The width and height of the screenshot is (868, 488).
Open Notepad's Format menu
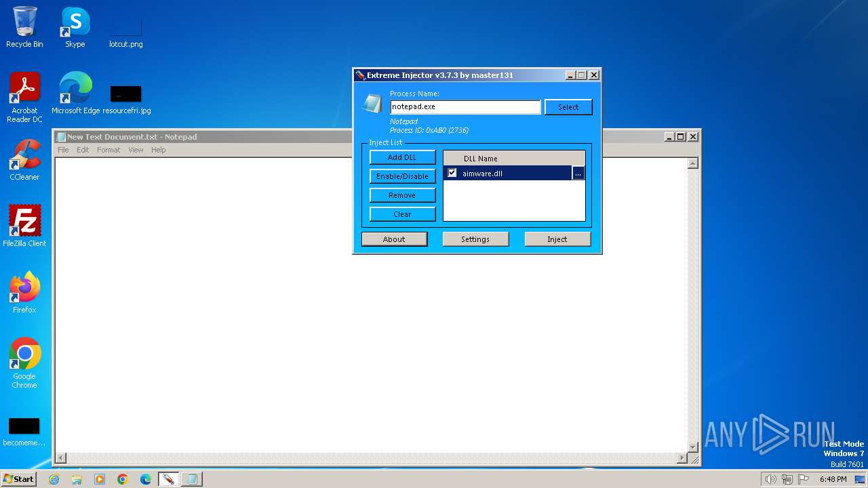[x=108, y=150]
